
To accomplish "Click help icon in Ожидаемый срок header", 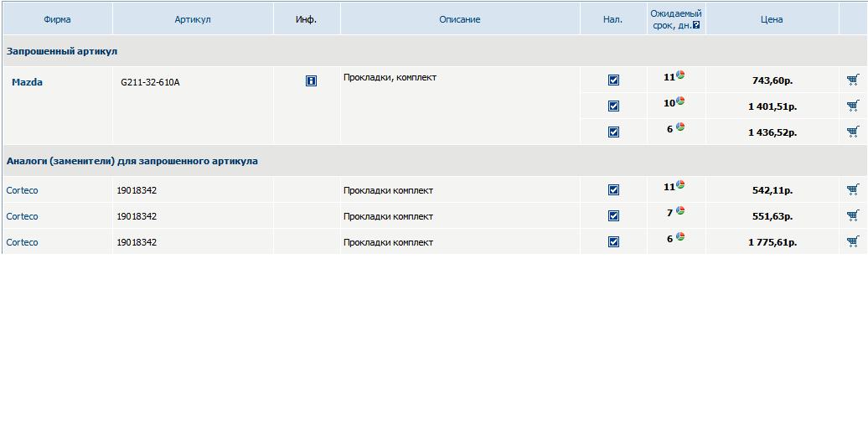I will tap(696, 25).
